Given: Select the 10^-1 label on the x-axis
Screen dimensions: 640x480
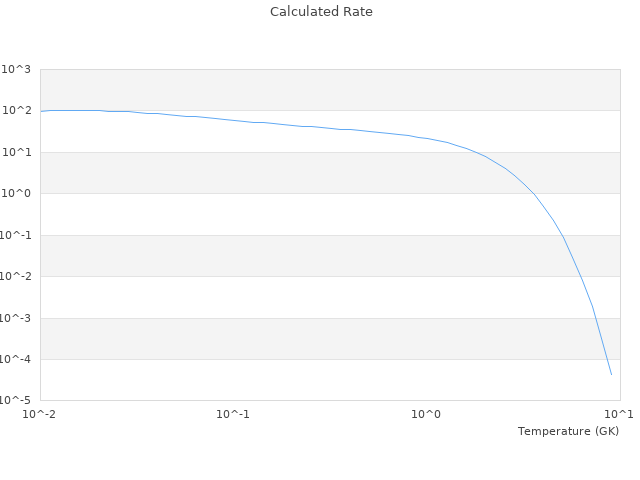Looking at the screenshot, I should pos(233,414).
